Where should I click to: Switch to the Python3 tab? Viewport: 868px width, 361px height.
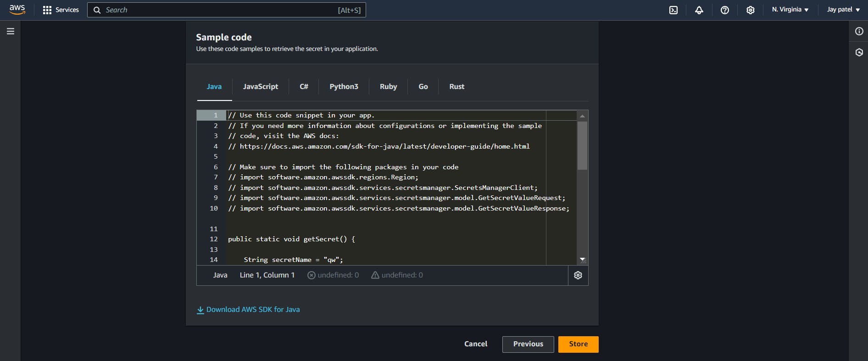tap(344, 87)
